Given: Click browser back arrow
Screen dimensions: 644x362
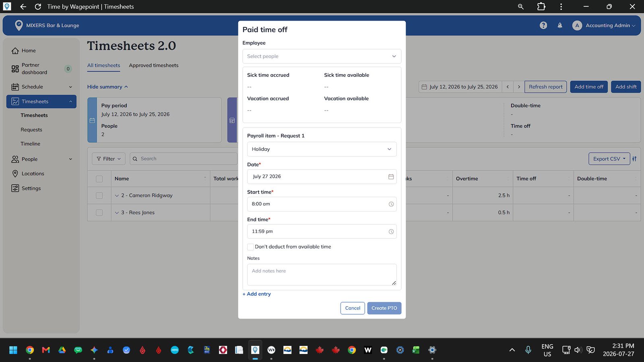Looking at the screenshot, I should [23, 6].
